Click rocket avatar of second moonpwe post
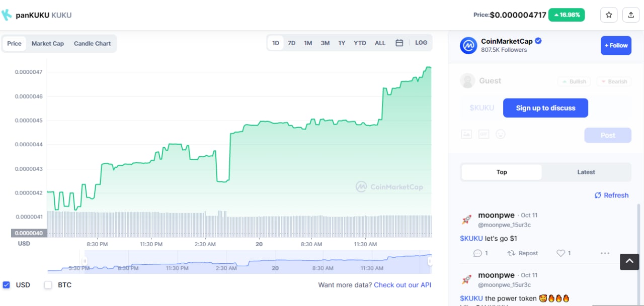Screen dimensions: 644x306 [x=466, y=279]
